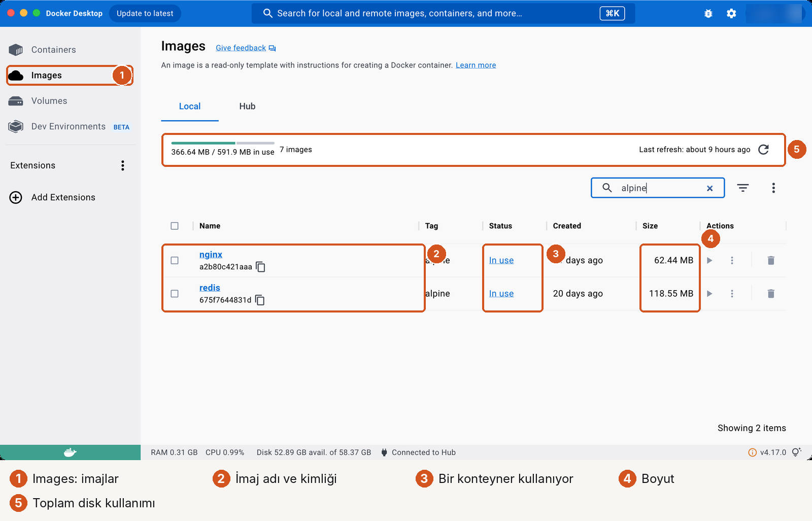Image resolution: width=812 pixels, height=521 pixels.
Task: Click In use status for nginx
Action: pos(501,260)
